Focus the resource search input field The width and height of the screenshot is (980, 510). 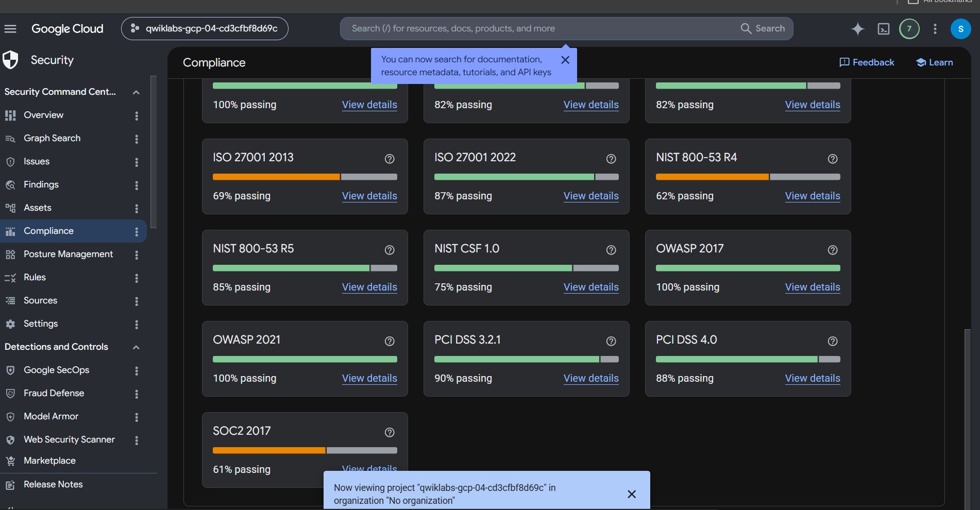tap(541, 28)
